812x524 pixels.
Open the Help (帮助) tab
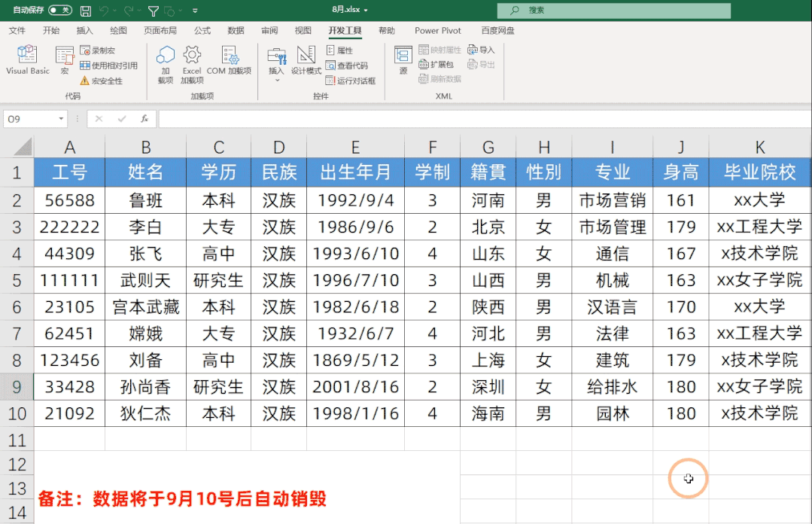(x=387, y=31)
